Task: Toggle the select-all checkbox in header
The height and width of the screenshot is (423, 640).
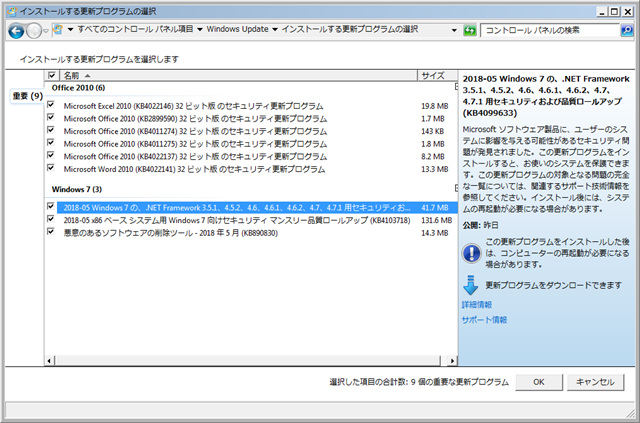Action: tap(51, 76)
